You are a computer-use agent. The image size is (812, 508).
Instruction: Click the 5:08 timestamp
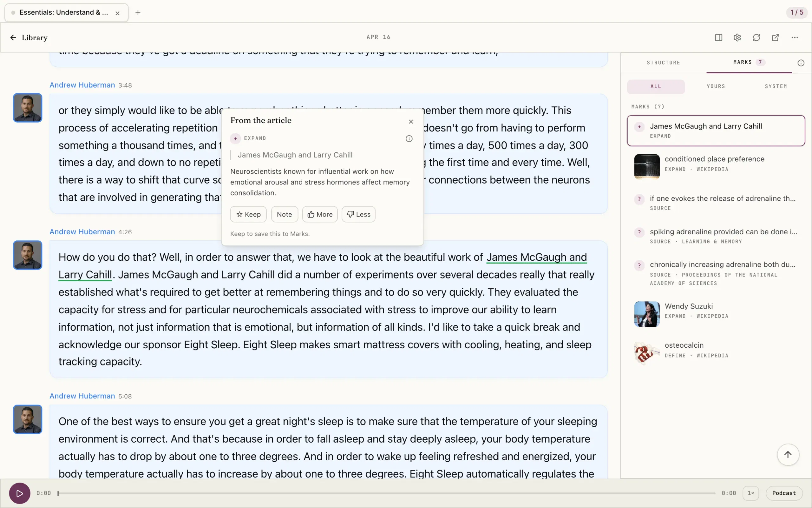tap(125, 397)
